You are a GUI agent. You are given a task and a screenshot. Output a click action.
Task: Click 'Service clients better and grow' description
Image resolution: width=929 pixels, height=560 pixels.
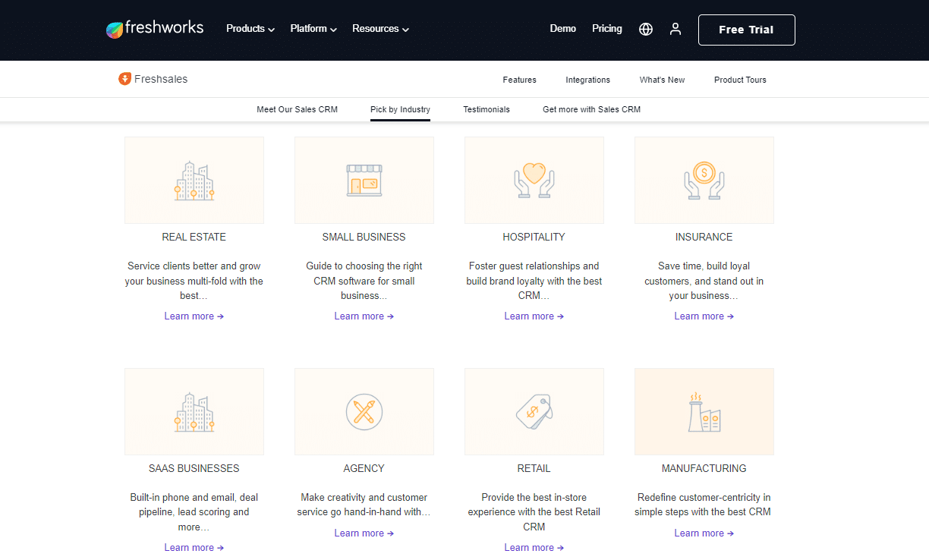[x=194, y=281]
